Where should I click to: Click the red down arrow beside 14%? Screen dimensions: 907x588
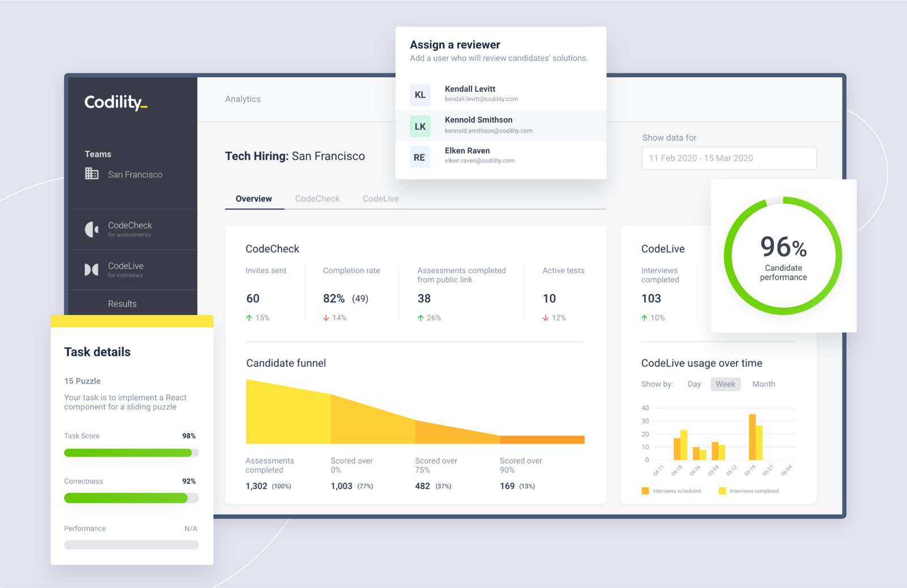[326, 318]
